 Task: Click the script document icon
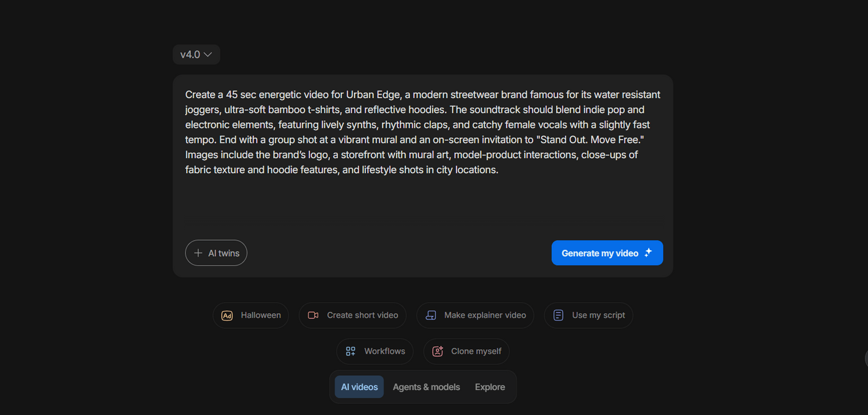pyautogui.click(x=558, y=315)
